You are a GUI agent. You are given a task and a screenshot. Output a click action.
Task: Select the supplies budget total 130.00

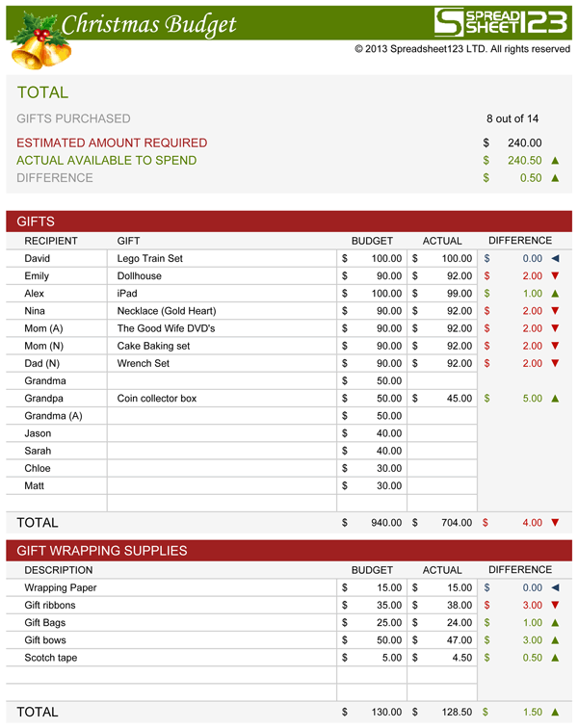(x=386, y=713)
